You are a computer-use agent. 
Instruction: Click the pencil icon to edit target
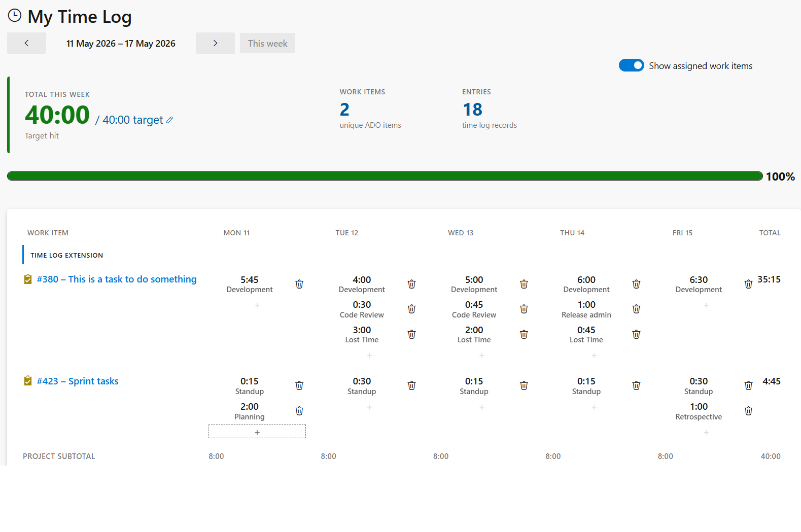click(x=169, y=120)
